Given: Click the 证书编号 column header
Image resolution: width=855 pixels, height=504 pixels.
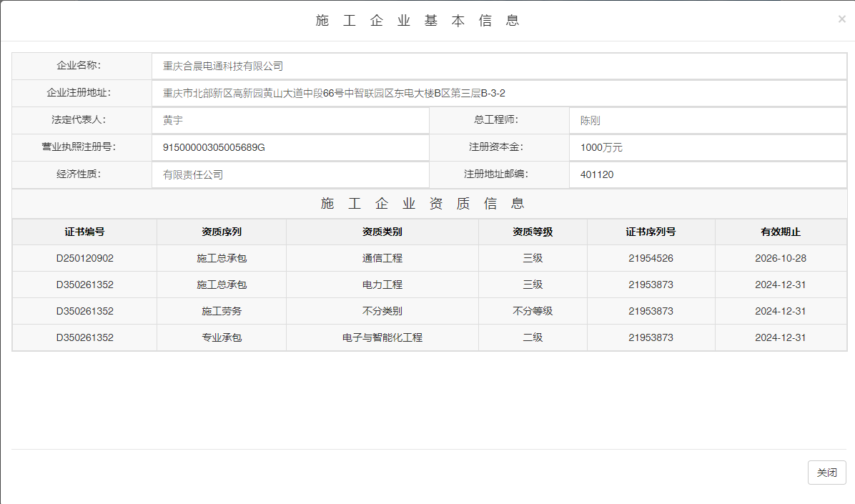Looking at the screenshot, I should (84, 232).
